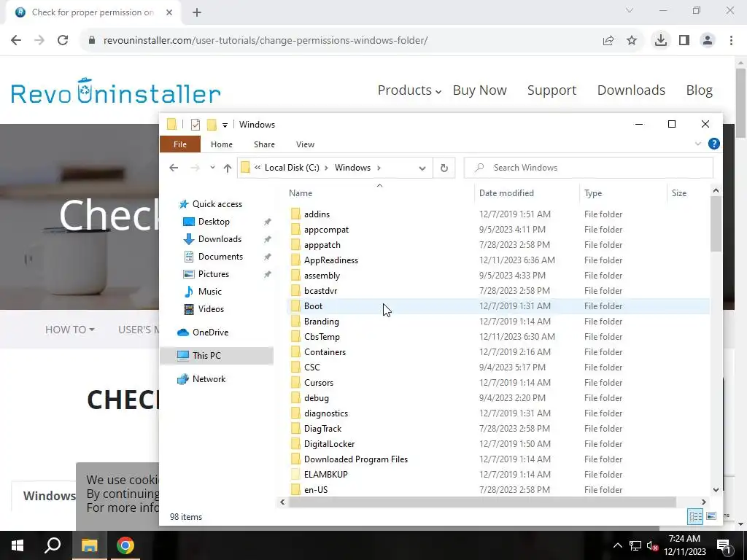Open recent locations dropdown in Explorer

(x=212, y=168)
